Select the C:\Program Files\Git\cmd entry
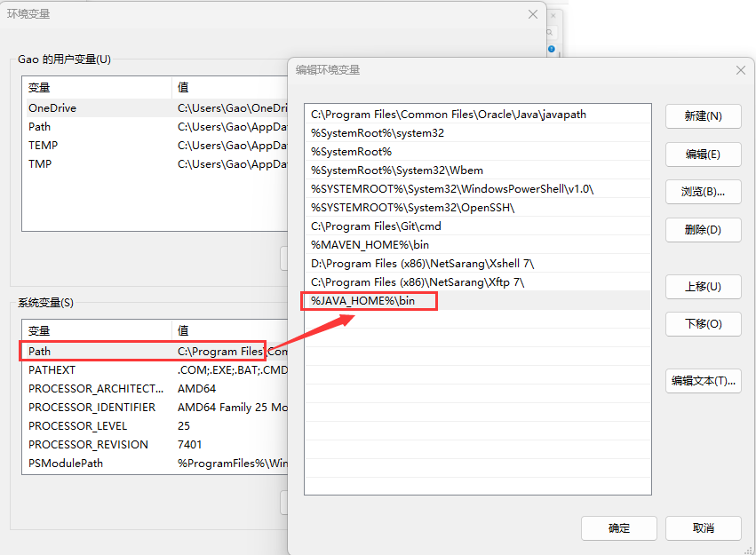756x555 pixels. point(376,226)
